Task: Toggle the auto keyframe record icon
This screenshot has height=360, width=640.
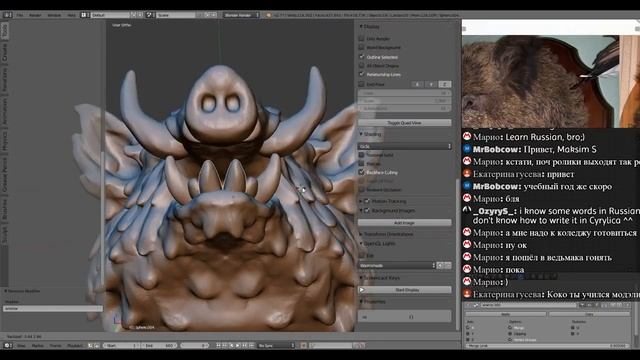Action: pos(303,345)
